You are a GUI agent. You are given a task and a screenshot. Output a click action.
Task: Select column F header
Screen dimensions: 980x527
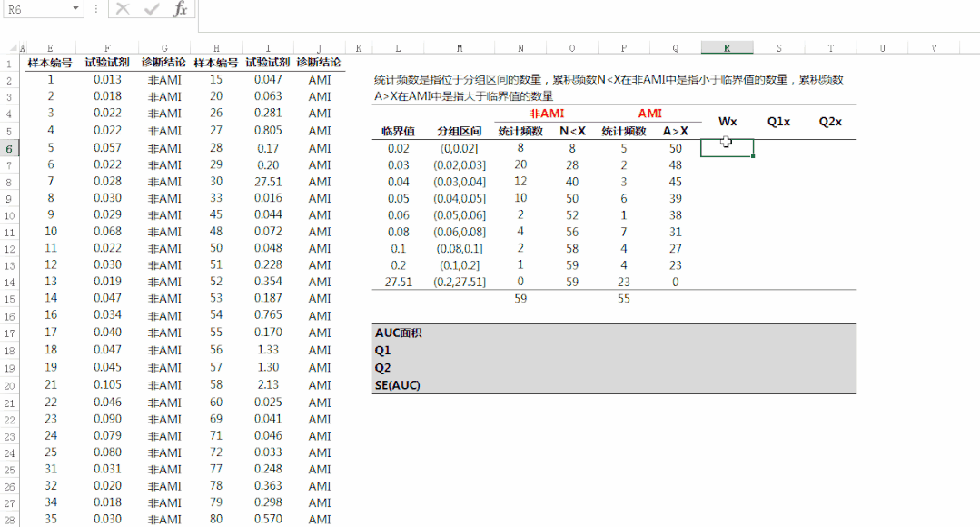[107, 47]
